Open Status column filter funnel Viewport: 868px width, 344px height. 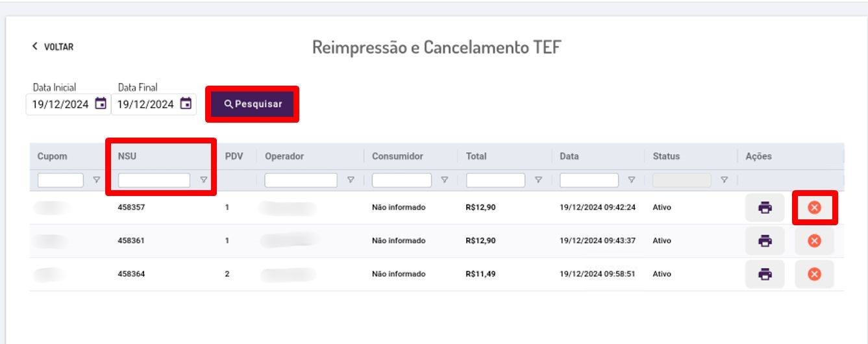point(725,180)
